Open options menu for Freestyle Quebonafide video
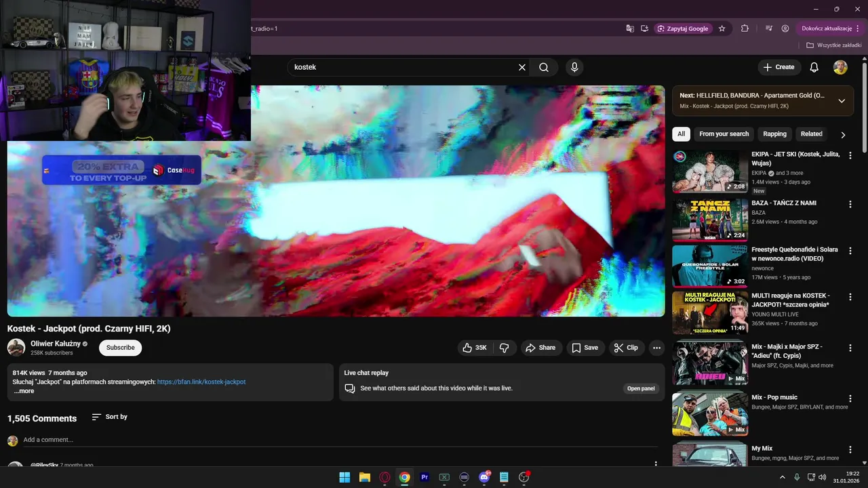The image size is (868, 488). coord(850,251)
